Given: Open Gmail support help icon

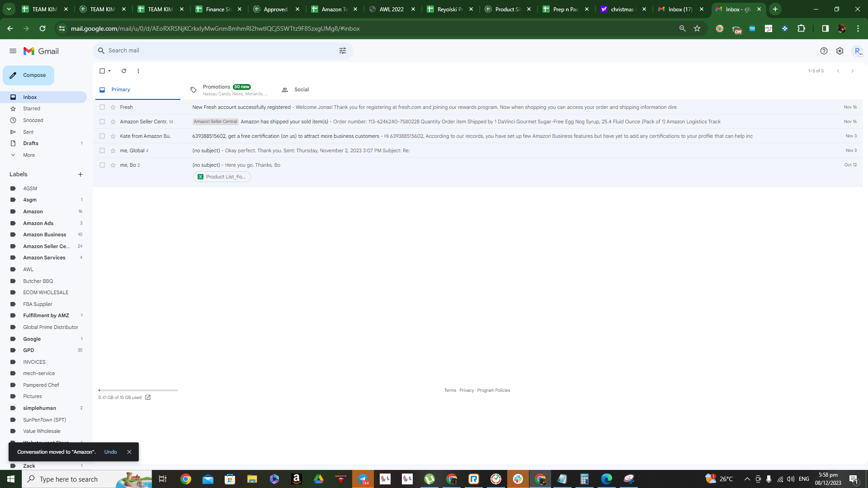Looking at the screenshot, I should (x=824, y=51).
